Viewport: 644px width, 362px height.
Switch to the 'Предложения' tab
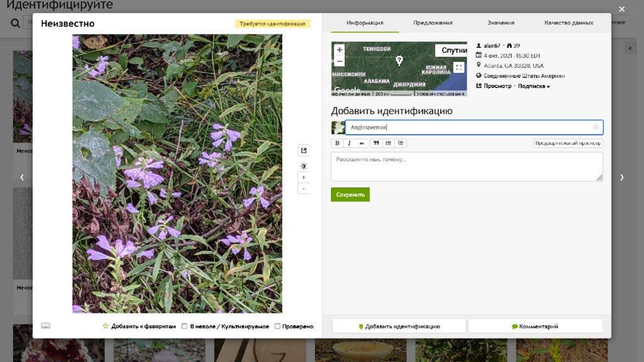(x=433, y=23)
